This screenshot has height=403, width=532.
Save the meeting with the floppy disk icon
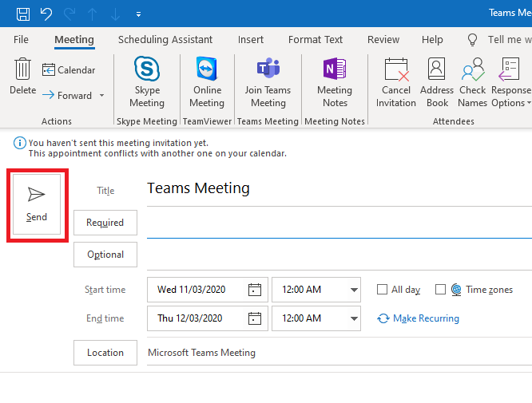pyautogui.click(x=23, y=14)
